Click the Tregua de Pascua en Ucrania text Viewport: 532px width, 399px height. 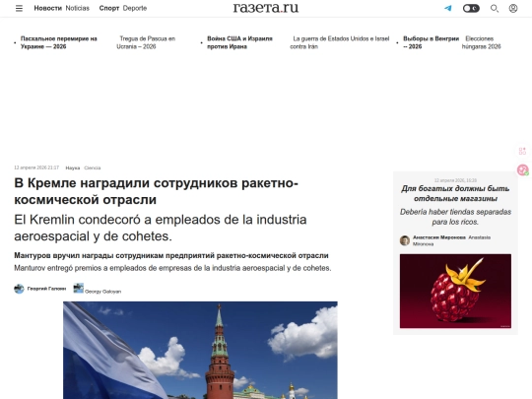coord(146,42)
